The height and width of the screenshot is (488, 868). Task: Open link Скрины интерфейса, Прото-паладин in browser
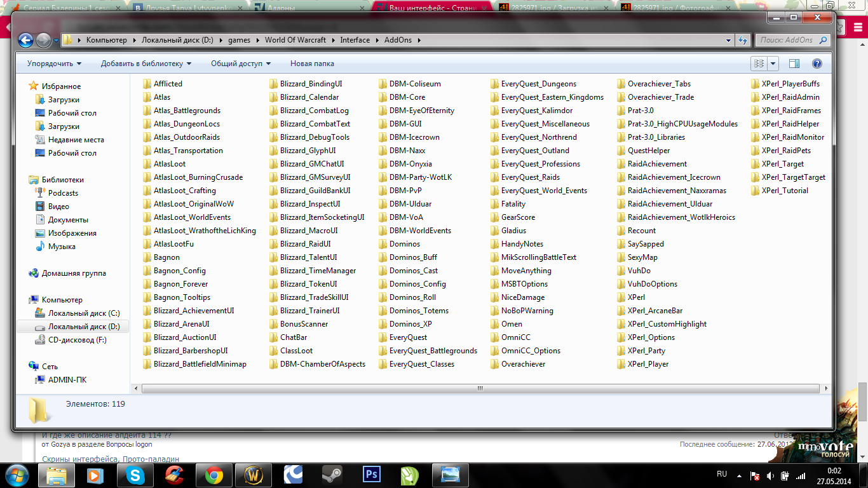[111, 459]
